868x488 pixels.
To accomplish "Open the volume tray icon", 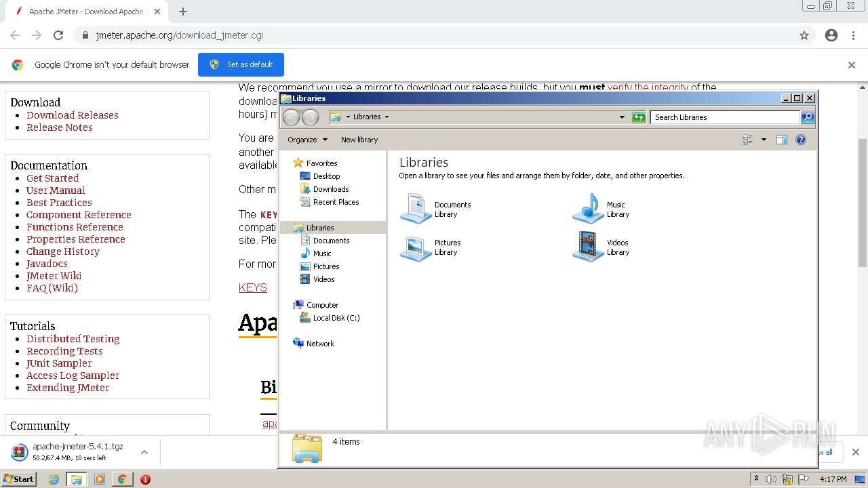I will [x=771, y=479].
